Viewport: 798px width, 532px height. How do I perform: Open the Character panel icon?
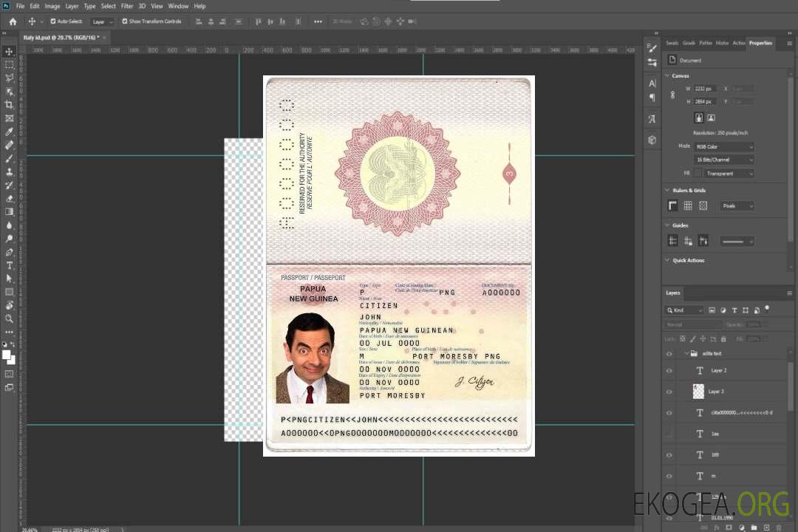[x=652, y=83]
